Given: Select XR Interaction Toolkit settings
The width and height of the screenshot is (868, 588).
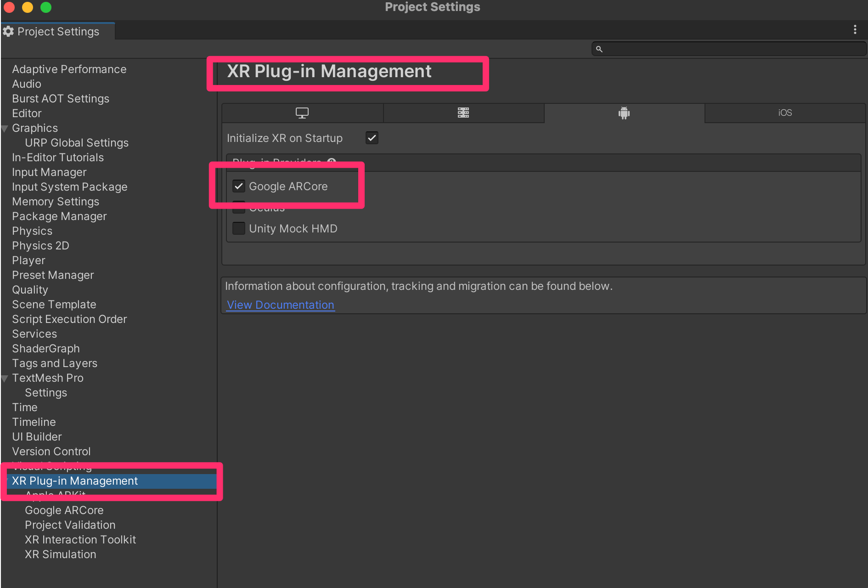Looking at the screenshot, I should (80, 540).
